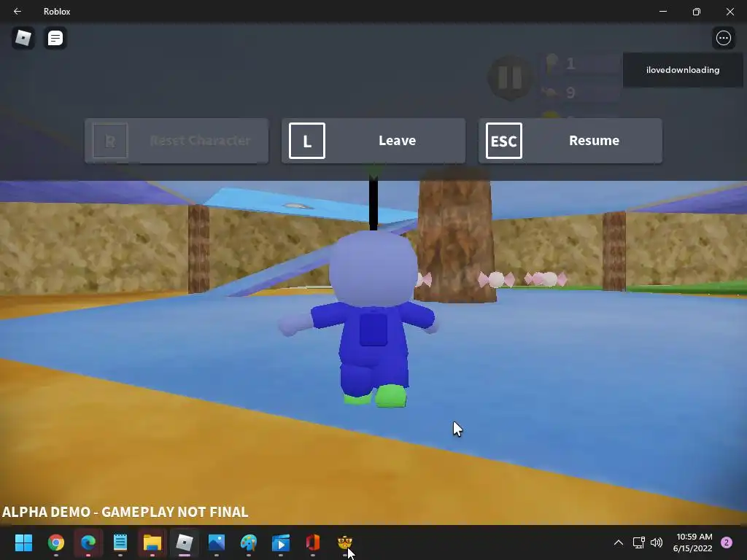The height and width of the screenshot is (560, 747).
Task: Open the Roblox chat icon
Action: coord(55,38)
